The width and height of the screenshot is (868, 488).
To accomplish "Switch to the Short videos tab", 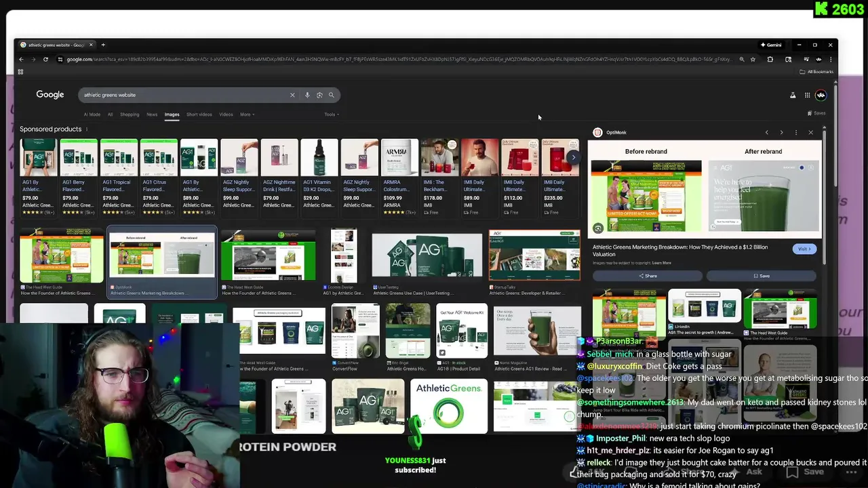I will click(x=199, y=115).
